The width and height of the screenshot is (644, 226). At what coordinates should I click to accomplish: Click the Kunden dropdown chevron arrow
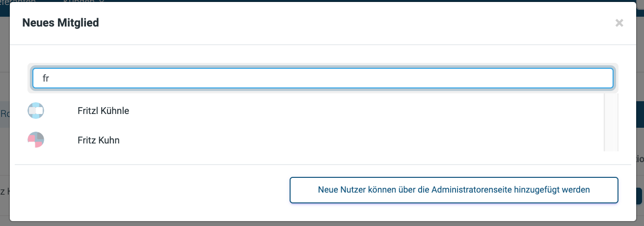tap(102, 1)
